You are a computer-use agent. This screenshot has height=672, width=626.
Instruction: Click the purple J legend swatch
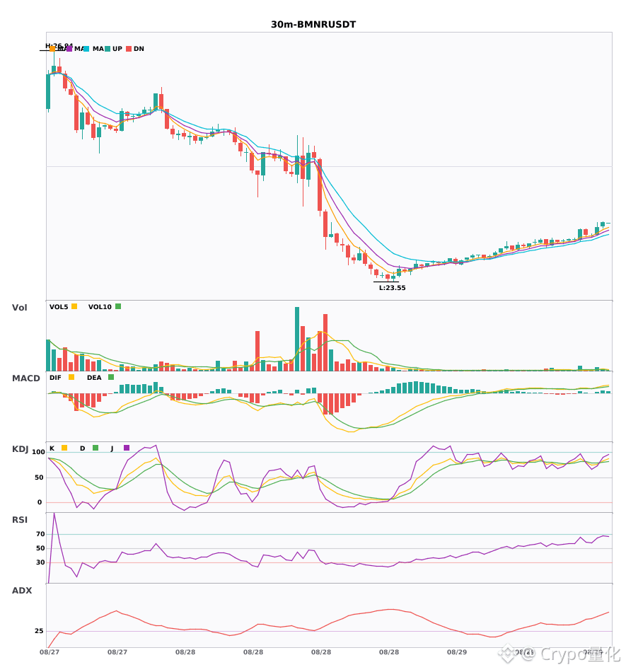(x=127, y=448)
